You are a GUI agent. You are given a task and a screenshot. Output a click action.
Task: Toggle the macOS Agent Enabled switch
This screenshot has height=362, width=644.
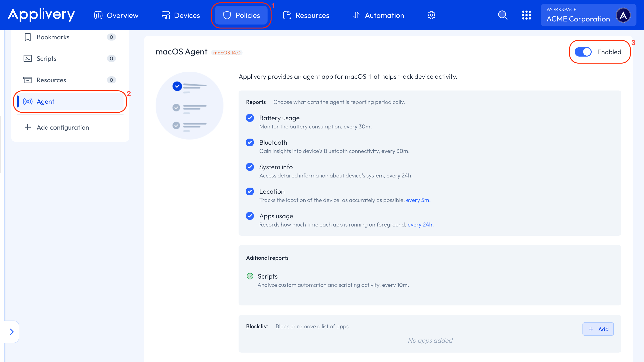point(583,52)
